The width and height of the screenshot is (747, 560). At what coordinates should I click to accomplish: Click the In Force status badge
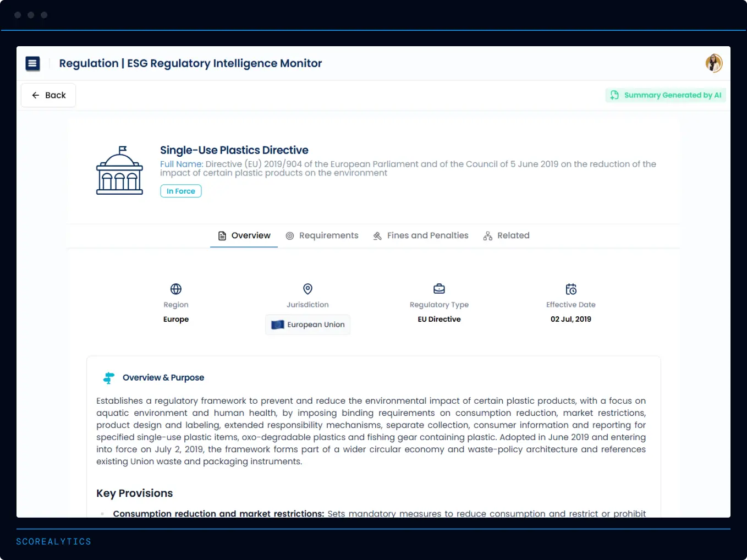181,191
